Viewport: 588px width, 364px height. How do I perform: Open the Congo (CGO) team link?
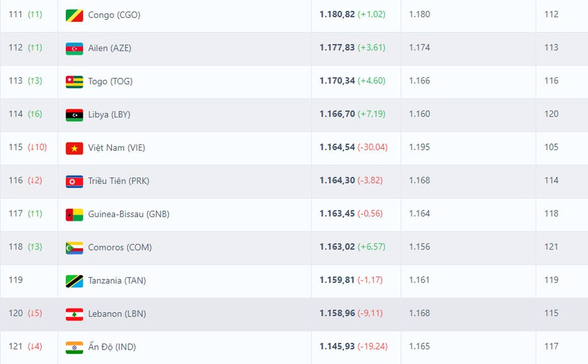[114, 14]
